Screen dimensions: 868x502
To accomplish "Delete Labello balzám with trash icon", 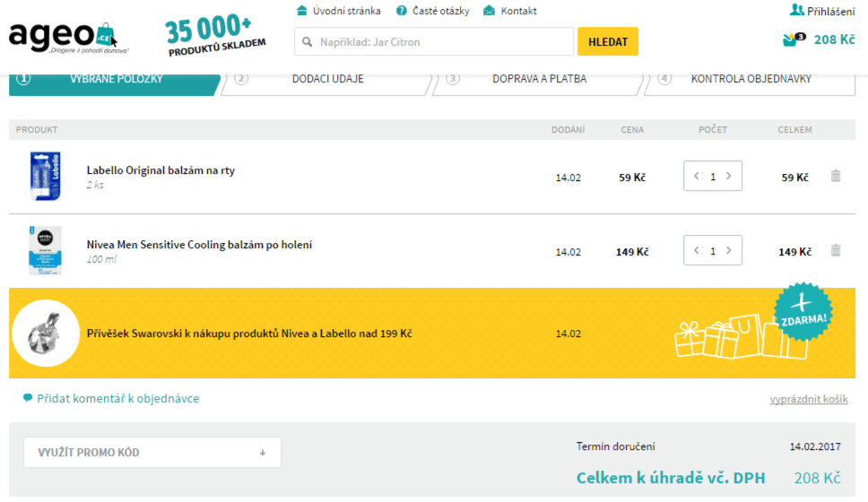I will coord(836,177).
